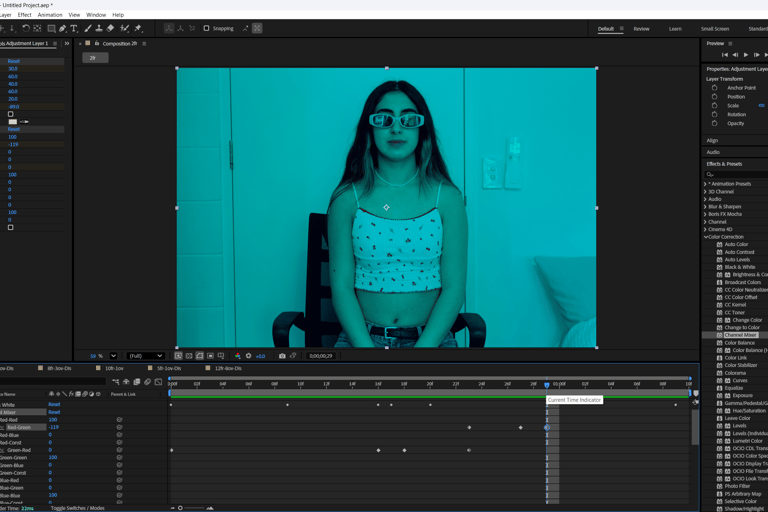768x512 pixels.
Task: Show hidden panels with double-chevron button
Action: coord(67,44)
